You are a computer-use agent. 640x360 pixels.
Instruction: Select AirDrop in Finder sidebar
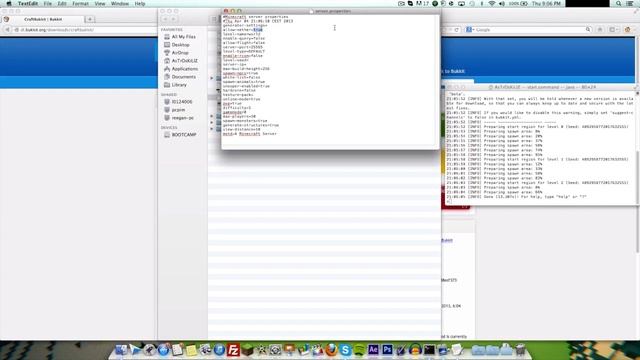(x=180, y=53)
